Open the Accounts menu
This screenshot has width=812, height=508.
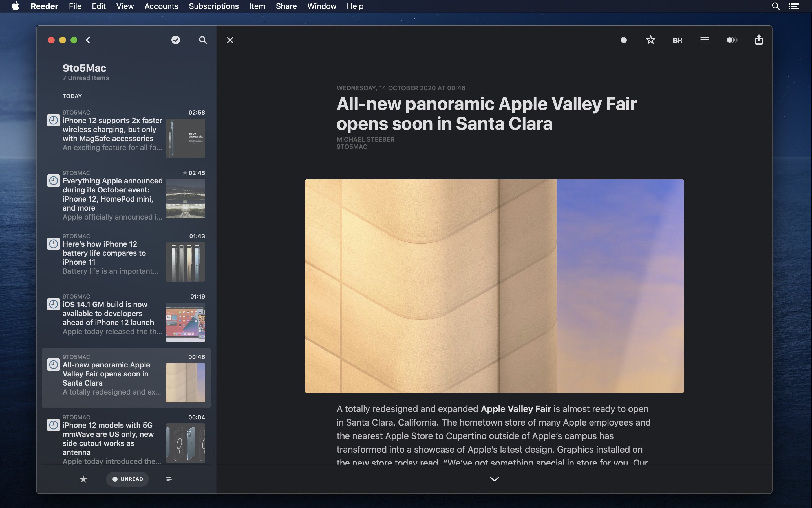(161, 6)
